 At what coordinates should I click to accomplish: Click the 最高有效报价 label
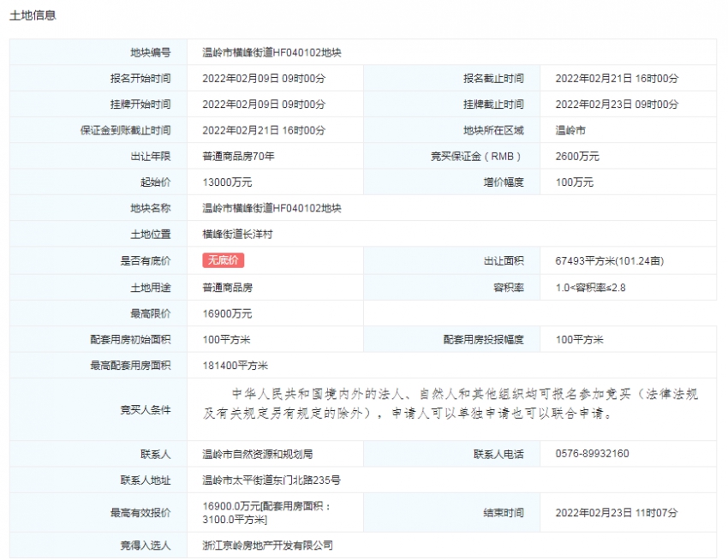point(140,513)
